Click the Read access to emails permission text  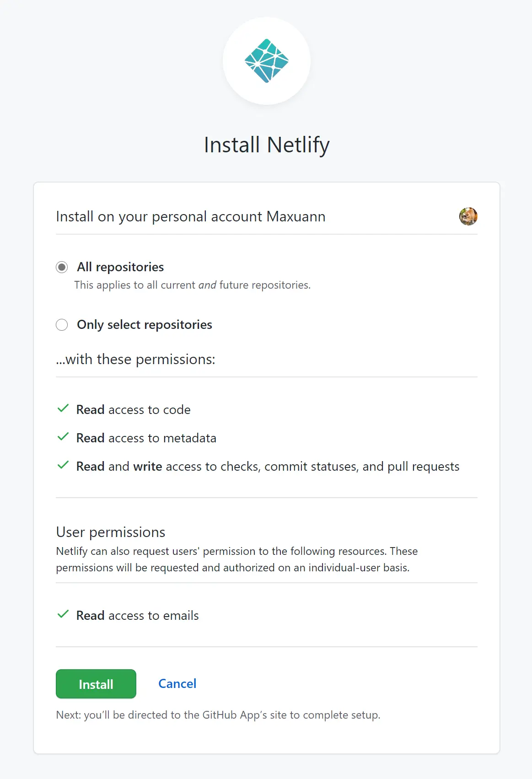pos(138,616)
